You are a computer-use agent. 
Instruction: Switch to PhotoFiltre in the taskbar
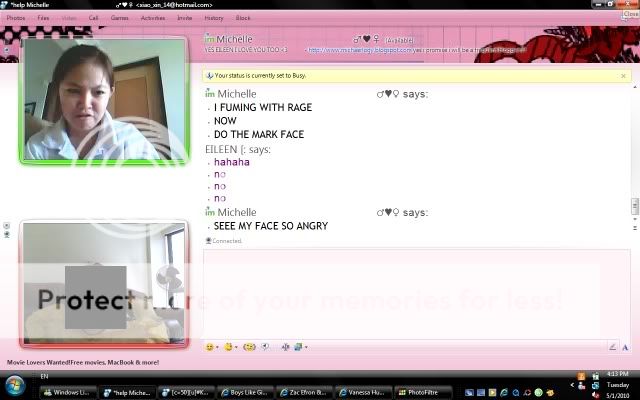coord(418,392)
